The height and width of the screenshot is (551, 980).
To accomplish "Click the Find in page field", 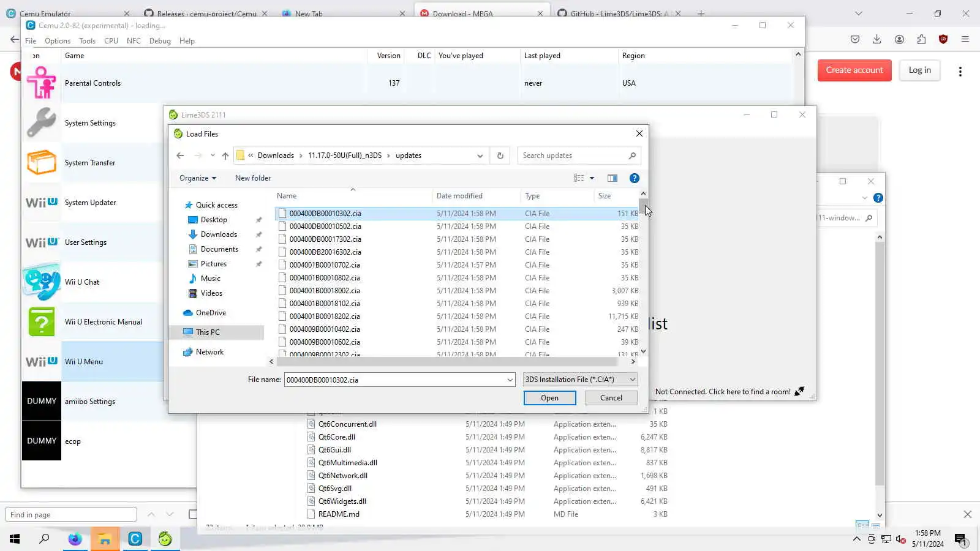I will click(x=71, y=514).
